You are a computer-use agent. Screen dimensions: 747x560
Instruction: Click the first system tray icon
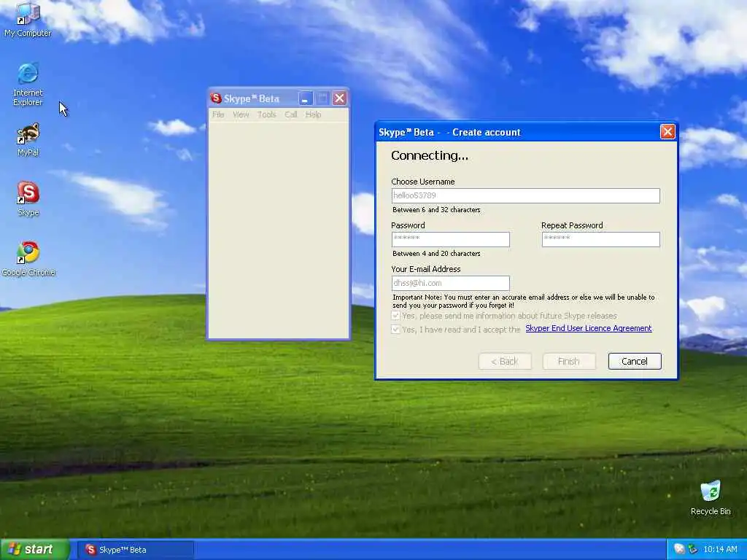coord(679,550)
